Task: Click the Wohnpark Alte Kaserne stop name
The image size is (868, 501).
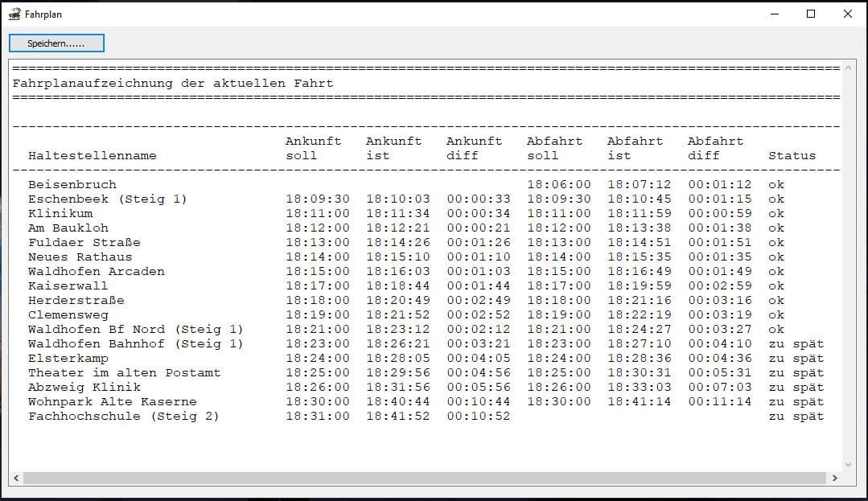Action: (x=112, y=401)
